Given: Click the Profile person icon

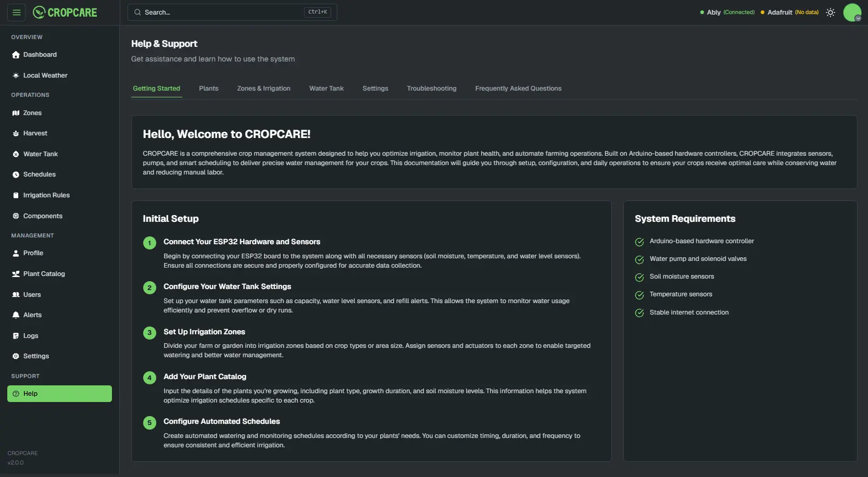Looking at the screenshot, I should coord(16,253).
